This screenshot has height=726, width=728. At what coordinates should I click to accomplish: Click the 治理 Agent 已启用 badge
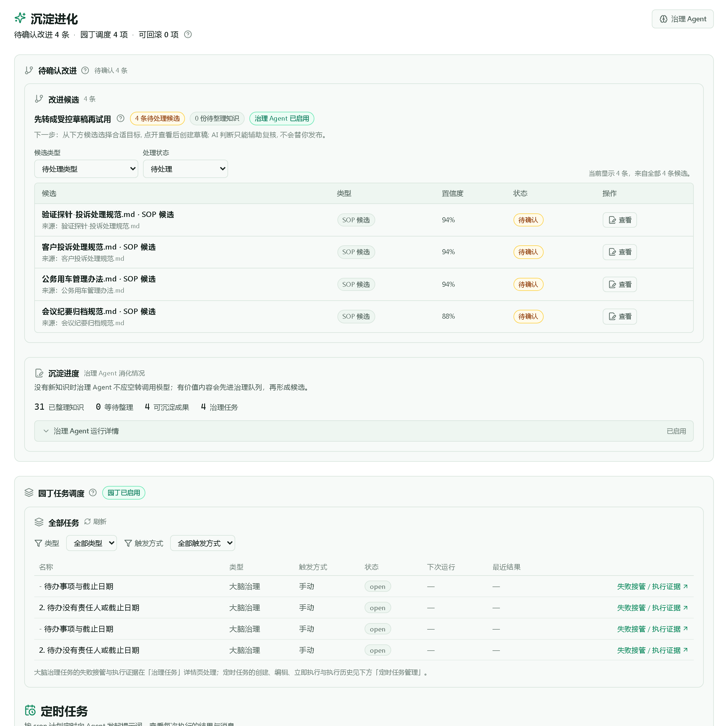pyautogui.click(x=282, y=118)
